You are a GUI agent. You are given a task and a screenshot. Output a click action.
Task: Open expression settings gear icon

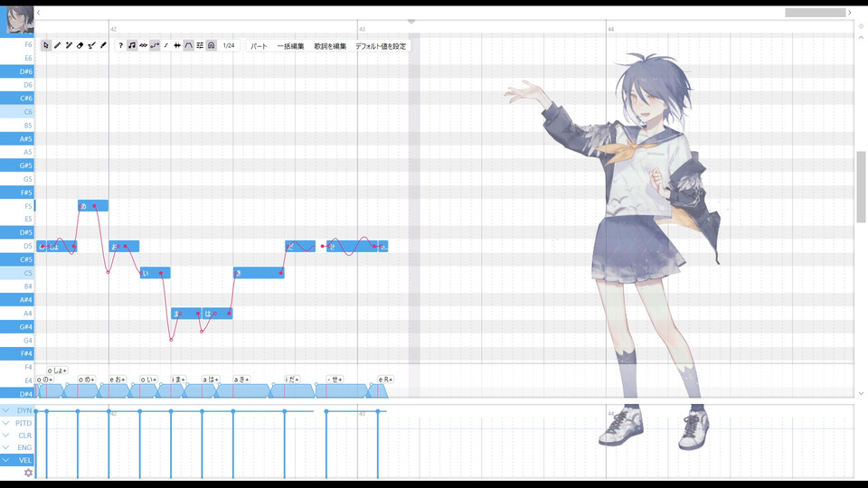click(28, 473)
